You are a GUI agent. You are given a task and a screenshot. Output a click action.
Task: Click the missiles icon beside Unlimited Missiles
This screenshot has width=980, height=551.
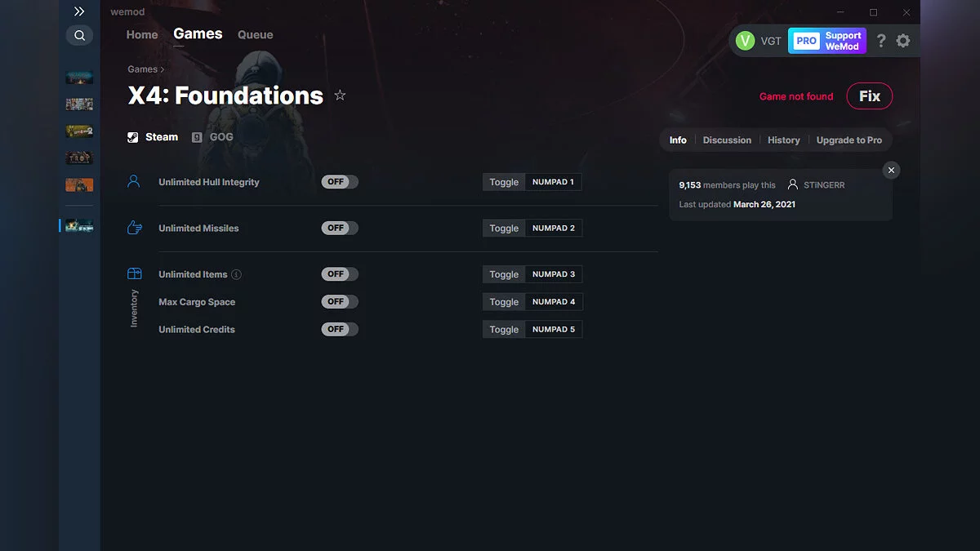click(x=133, y=228)
